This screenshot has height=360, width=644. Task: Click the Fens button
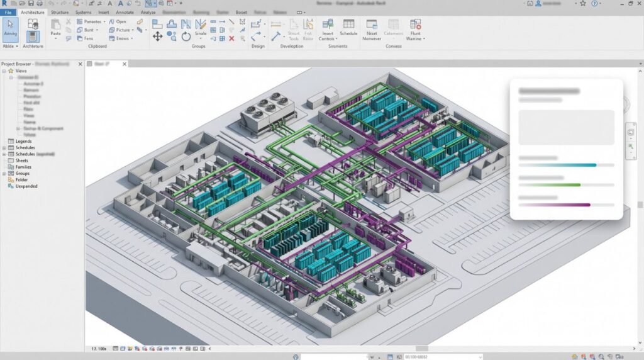(85, 38)
